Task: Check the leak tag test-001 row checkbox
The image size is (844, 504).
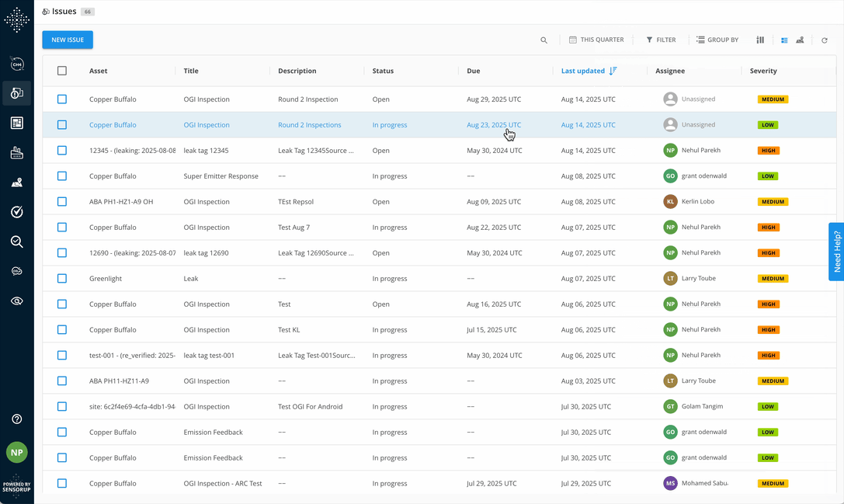Action: click(x=62, y=356)
